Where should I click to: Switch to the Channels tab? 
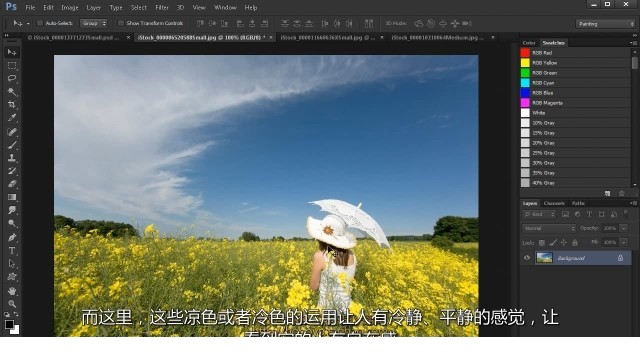(x=554, y=203)
